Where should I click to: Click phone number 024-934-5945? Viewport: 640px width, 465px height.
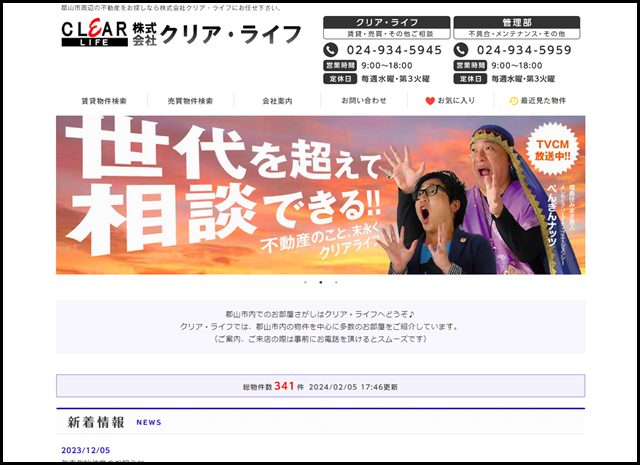(x=394, y=50)
